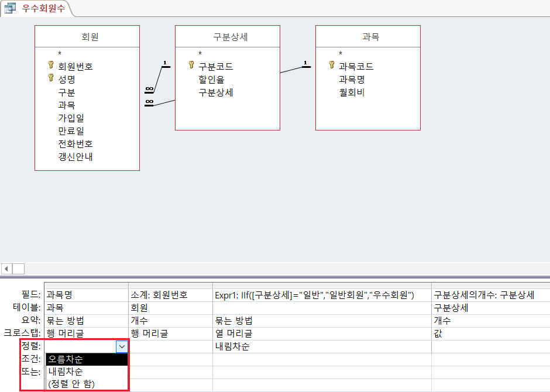Click the key icon beside 구분코드

191,66
